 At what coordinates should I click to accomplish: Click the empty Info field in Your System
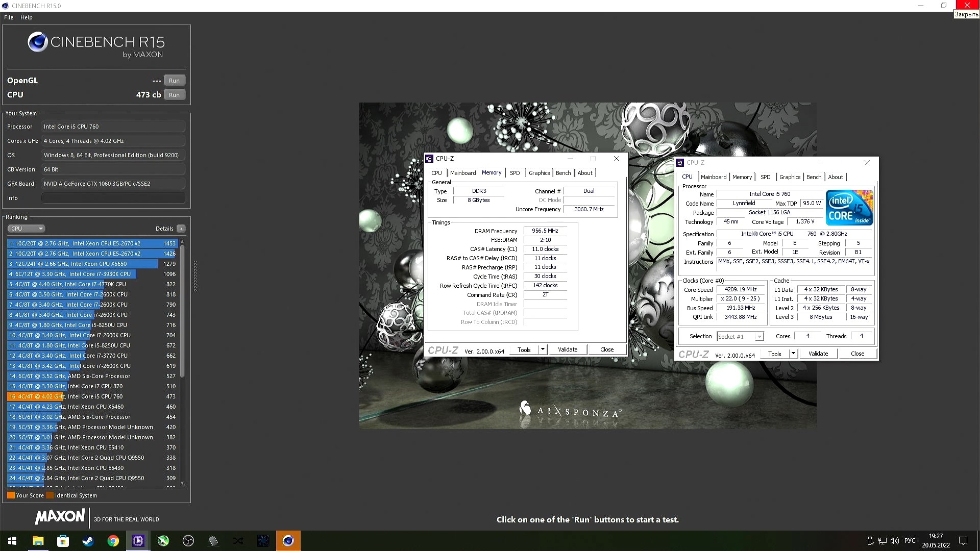click(113, 198)
